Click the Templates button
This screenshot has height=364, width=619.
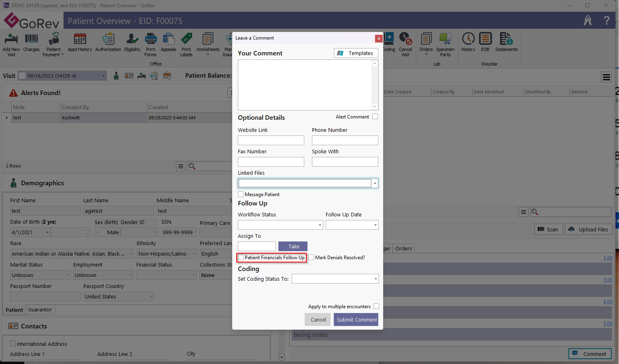[x=356, y=53]
